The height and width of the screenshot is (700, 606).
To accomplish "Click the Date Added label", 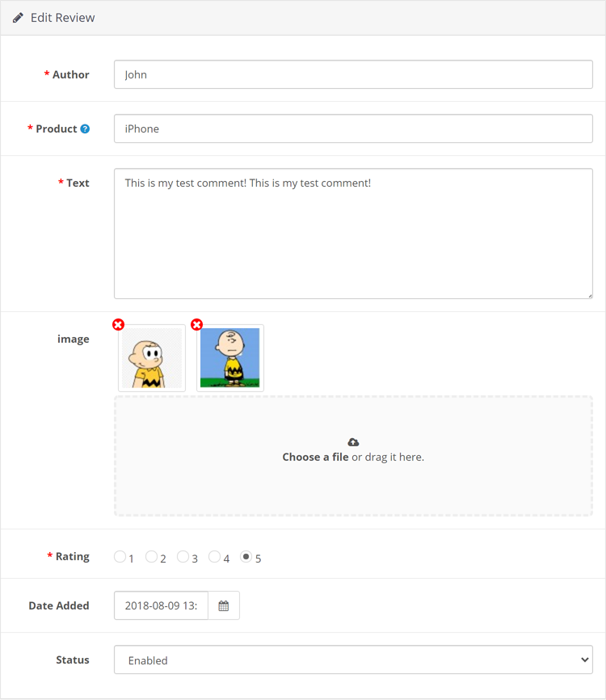I will click(59, 605).
